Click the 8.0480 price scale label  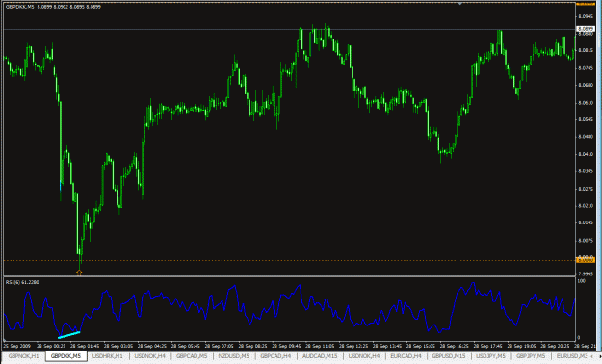tap(586, 137)
